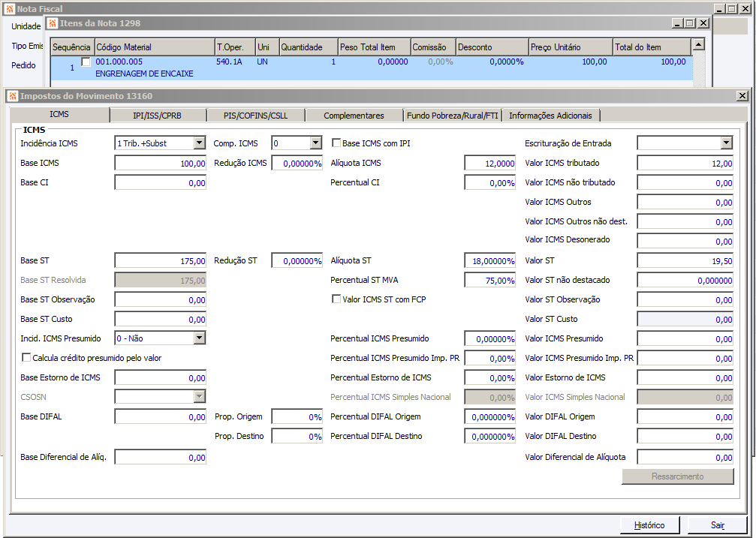
Task: Click the Impostos do Movimento title icon
Action: click(13, 96)
